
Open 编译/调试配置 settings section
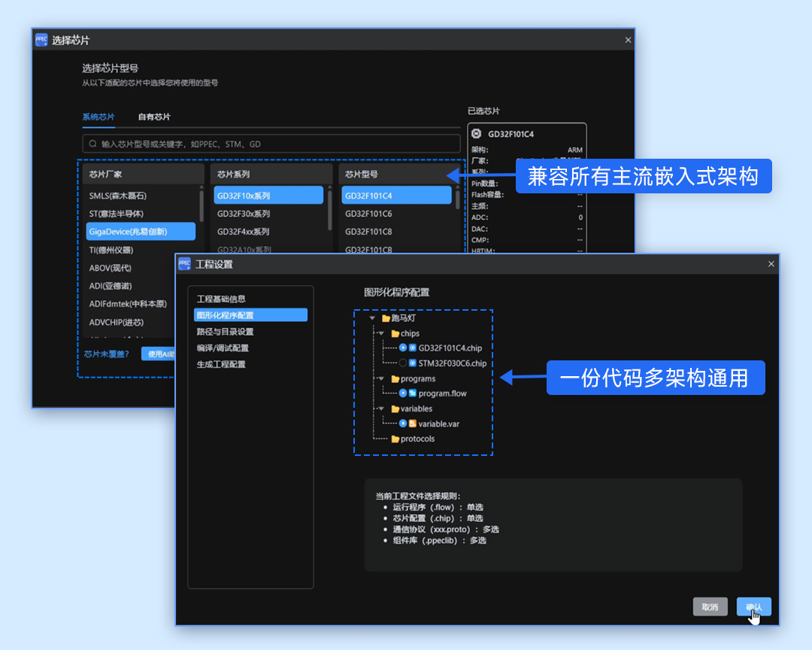point(223,348)
